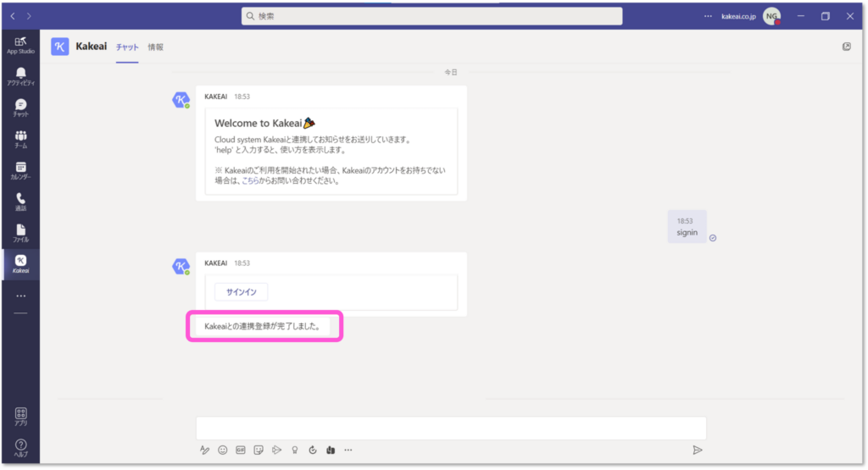Click the Praise badge icon

point(294,450)
